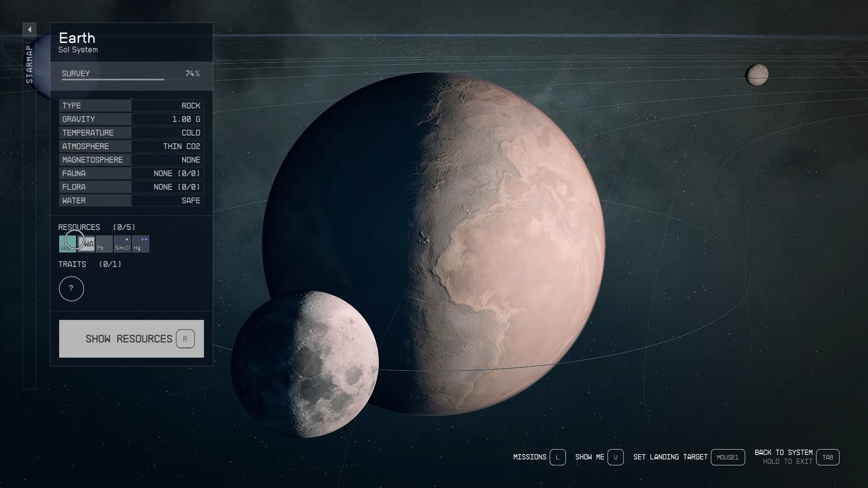Open the vertical STARMAP tab
The image size is (868, 488).
click(29, 64)
